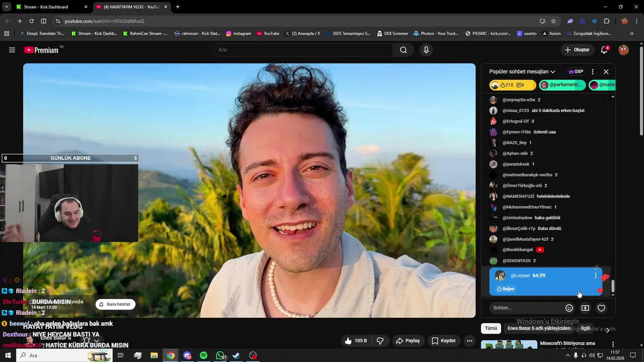Click the search magnifier button
The width and height of the screenshot is (644, 362).
(404, 50)
